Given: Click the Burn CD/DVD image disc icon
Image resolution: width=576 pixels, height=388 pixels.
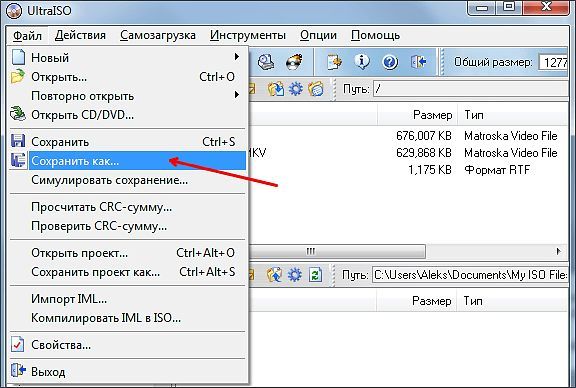Looking at the screenshot, I should [x=294, y=62].
